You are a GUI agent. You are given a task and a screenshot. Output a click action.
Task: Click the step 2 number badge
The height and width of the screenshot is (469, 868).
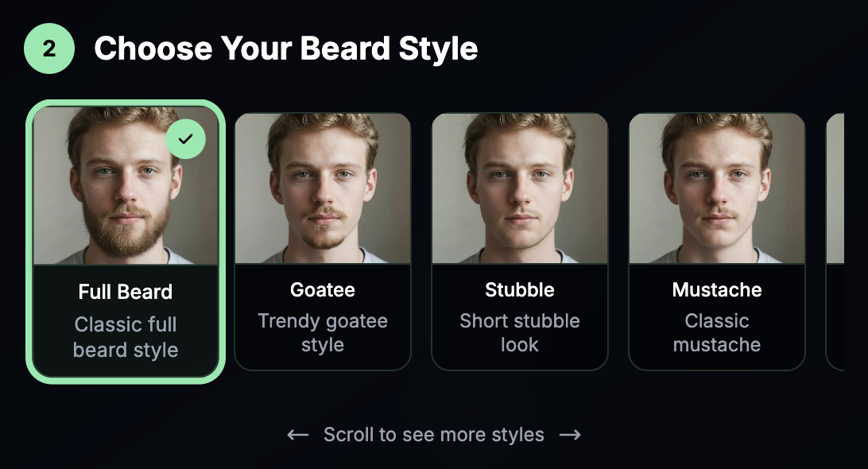(x=48, y=48)
